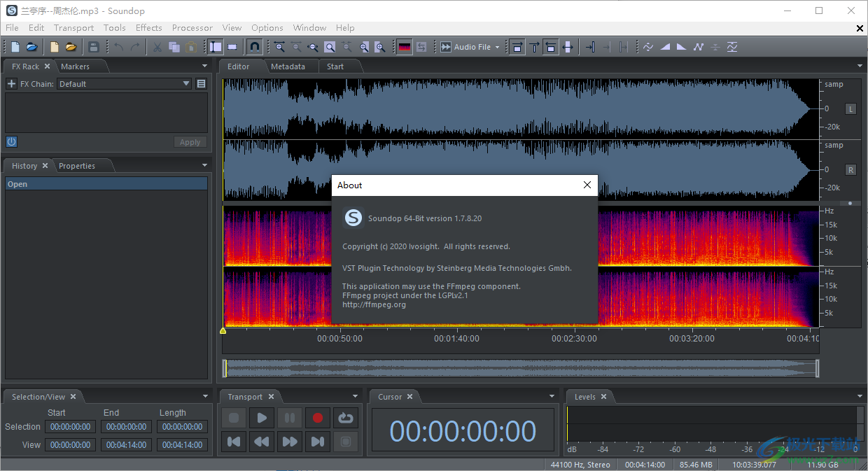Click the normalize waveform icon in toolbar

(x=732, y=47)
